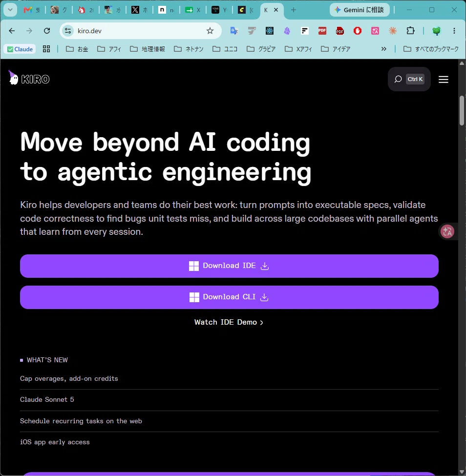Close the active Kiro tab

[276, 10]
